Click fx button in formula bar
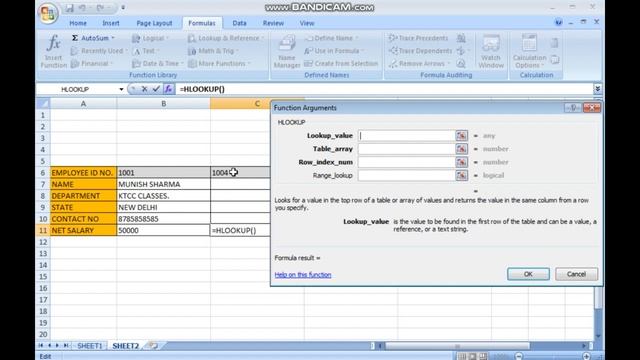 coord(168,89)
